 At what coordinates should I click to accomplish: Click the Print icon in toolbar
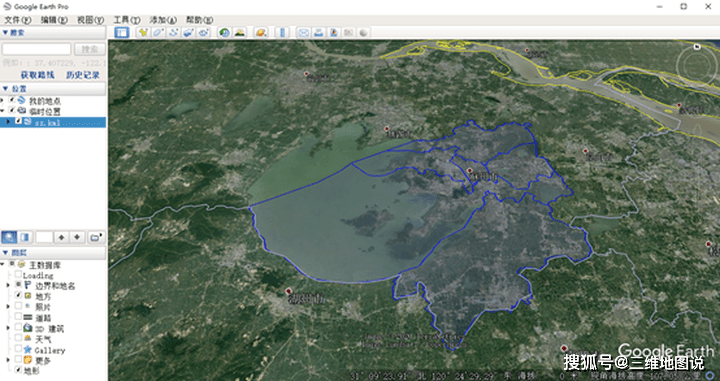[x=319, y=32]
